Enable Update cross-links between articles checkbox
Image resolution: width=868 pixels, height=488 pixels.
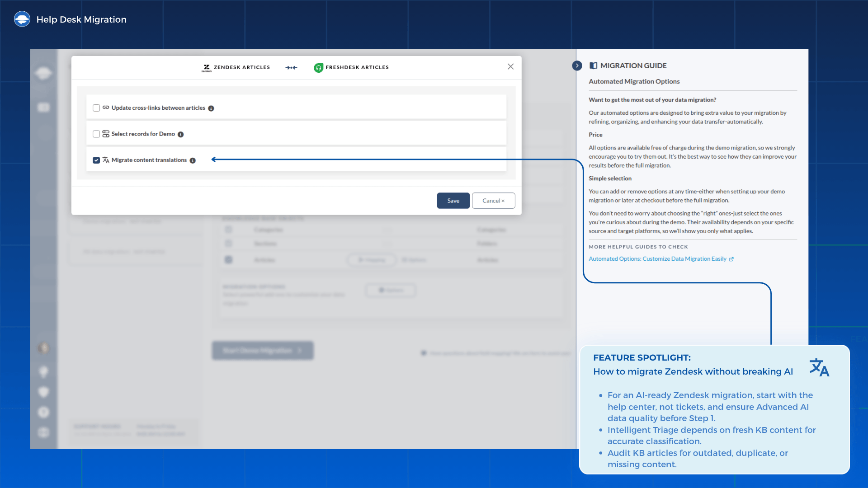click(x=96, y=108)
